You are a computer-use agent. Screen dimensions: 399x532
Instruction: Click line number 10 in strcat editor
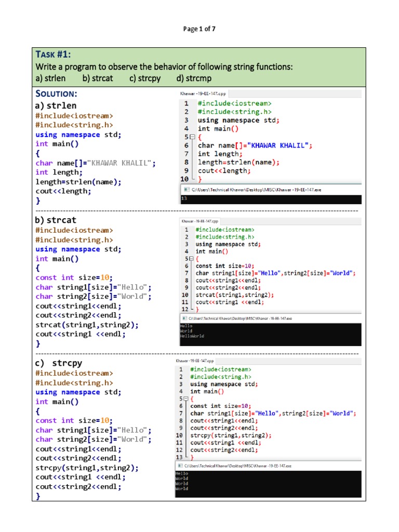[x=184, y=295]
